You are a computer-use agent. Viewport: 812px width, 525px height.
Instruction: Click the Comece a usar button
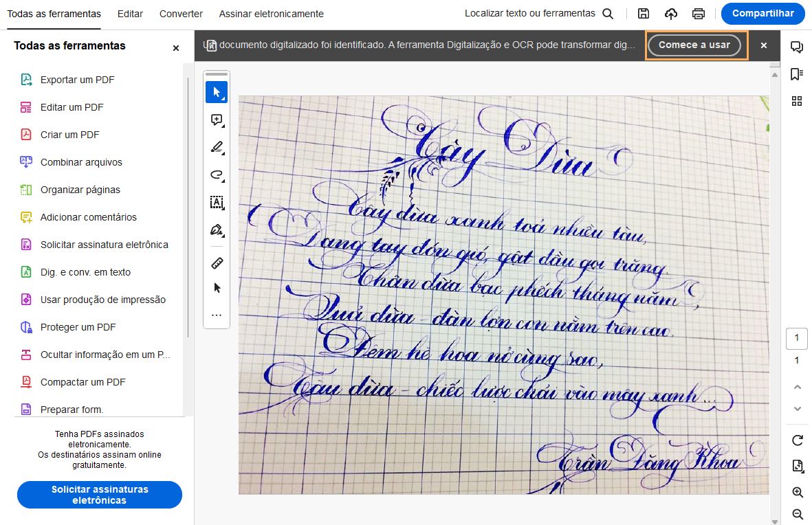click(696, 45)
